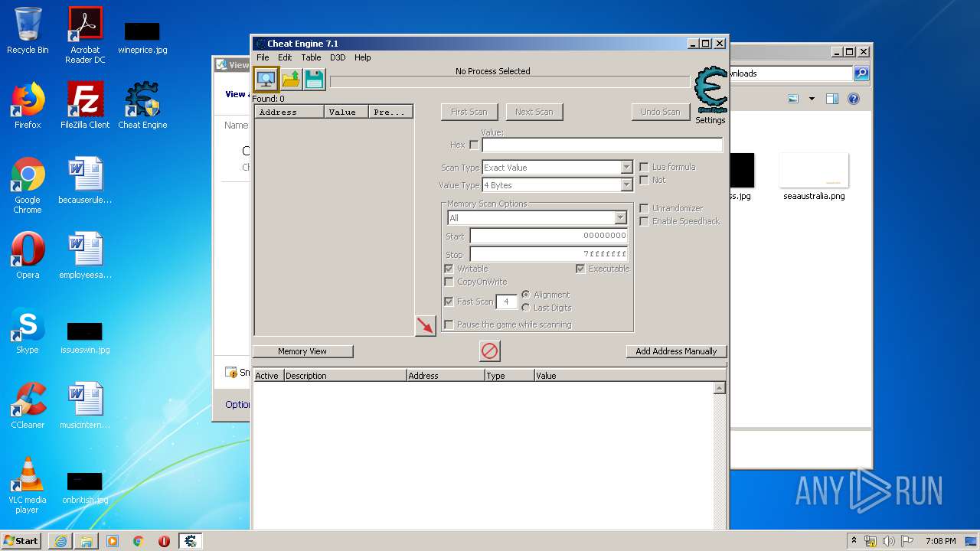Open the Edit menu
The height and width of the screenshot is (551, 980).
285,57
